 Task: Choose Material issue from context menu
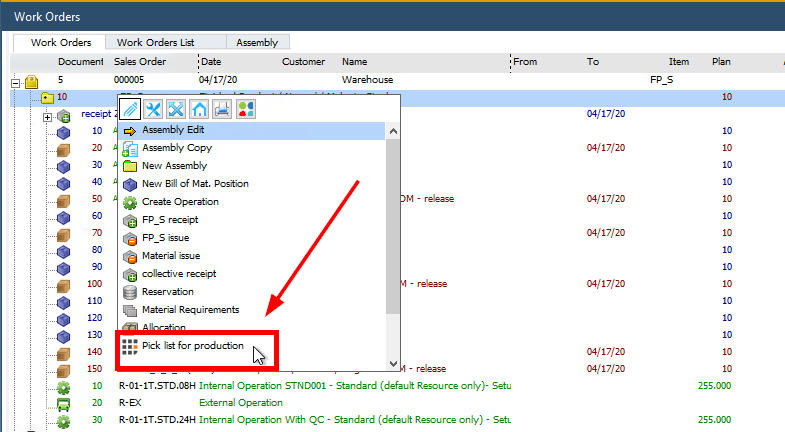[x=171, y=256]
